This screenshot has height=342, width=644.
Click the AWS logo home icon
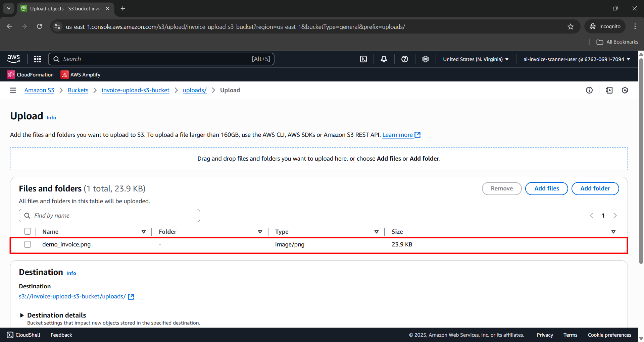[x=14, y=59]
